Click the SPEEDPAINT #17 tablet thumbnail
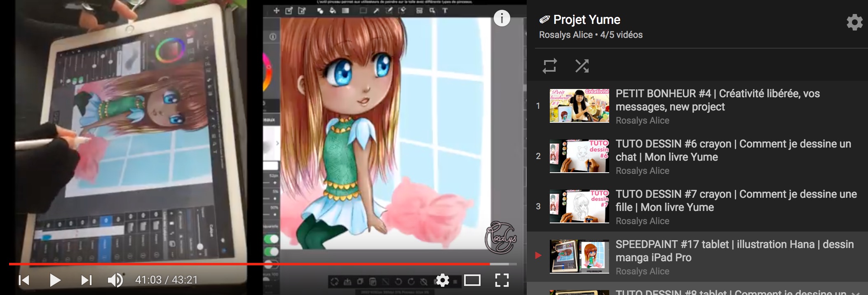The image size is (868, 295). click(x=579, y=256)
